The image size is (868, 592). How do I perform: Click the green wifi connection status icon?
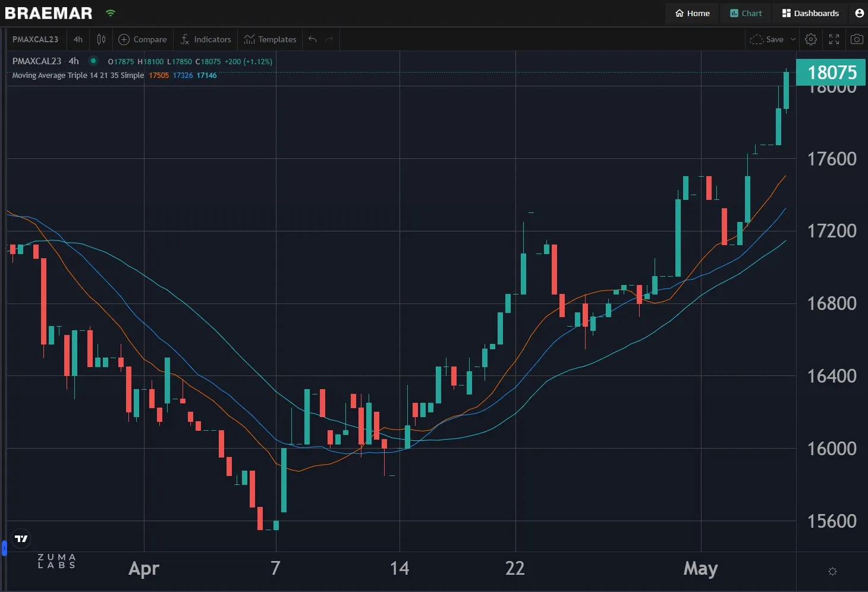point(111,12)
